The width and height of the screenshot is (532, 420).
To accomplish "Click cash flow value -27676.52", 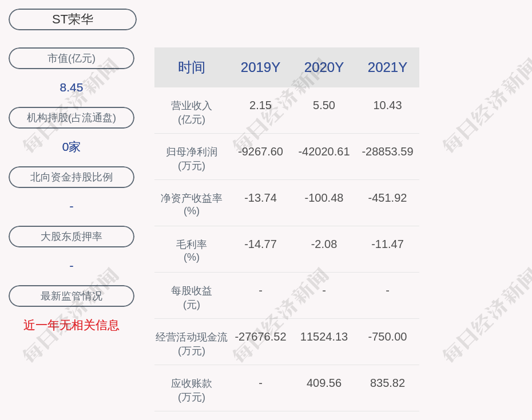I will click(261, 337).
